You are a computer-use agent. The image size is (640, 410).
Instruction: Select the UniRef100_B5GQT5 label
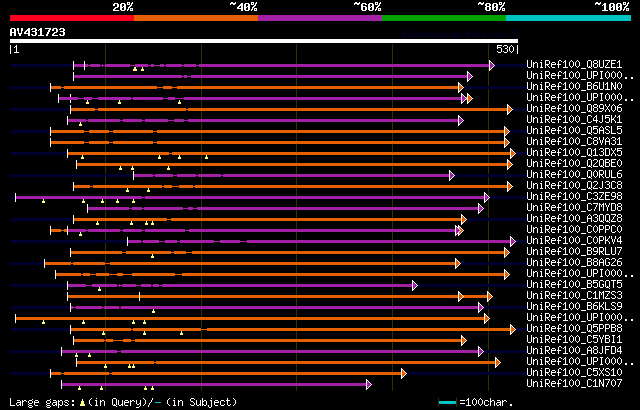coord(574,285)
